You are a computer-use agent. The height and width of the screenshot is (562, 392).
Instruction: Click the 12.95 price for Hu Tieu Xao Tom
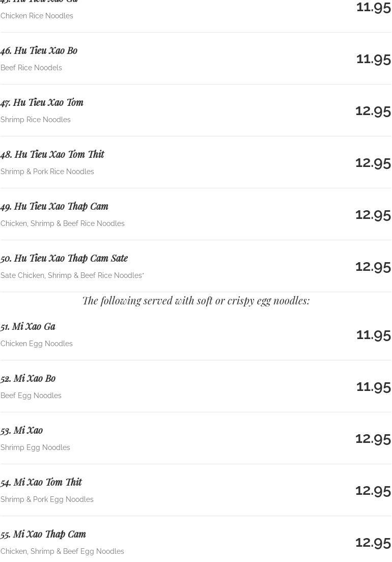click(x=373, y=110)
